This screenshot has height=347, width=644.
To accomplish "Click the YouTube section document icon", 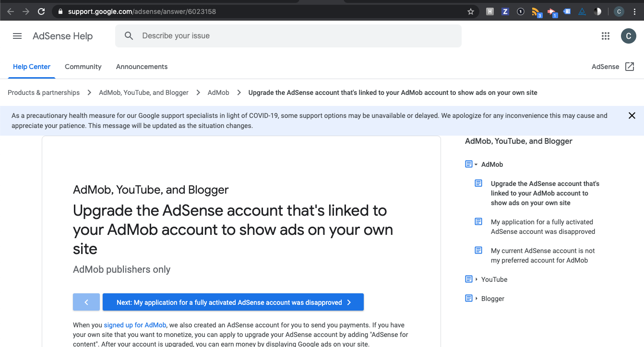I will (469, 279).
